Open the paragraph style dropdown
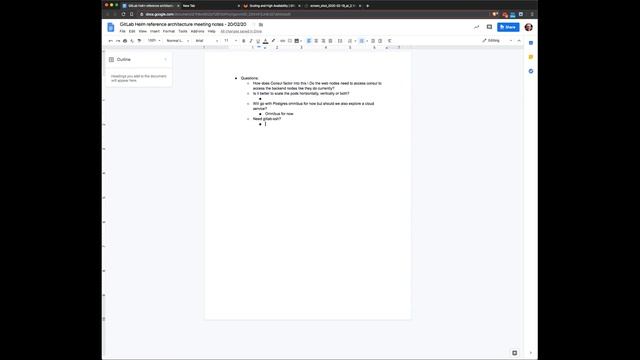Screen dimensions: 640x360 pos(178,41)
